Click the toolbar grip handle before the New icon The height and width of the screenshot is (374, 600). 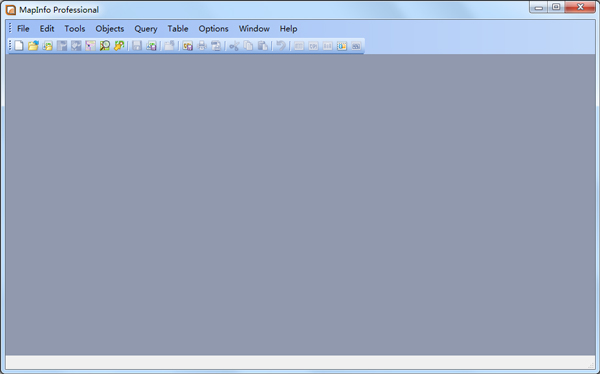point(10,46)
